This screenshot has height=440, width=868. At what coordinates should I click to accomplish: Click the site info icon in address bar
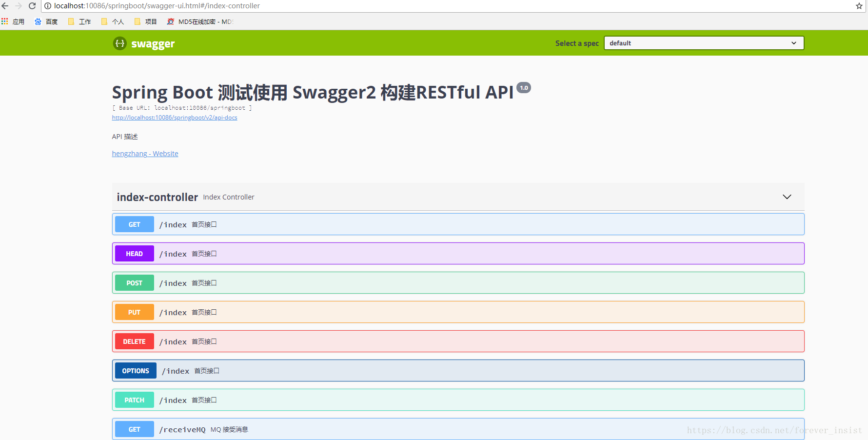[x=48, y=6]
